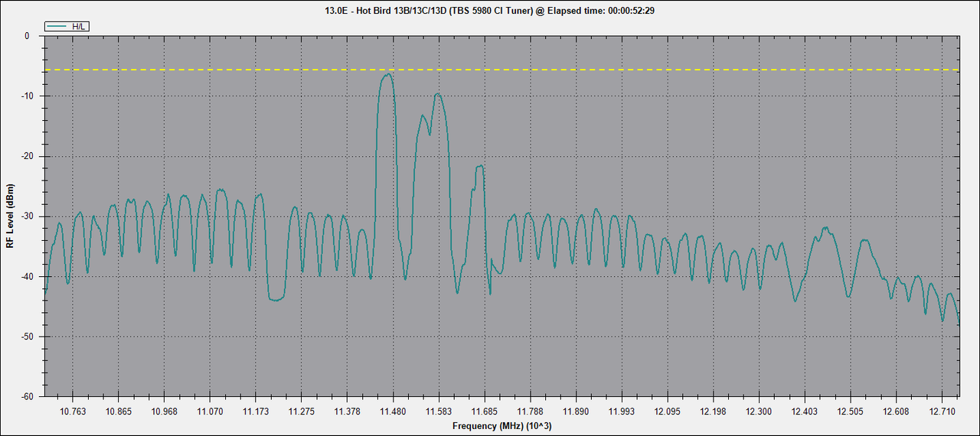This screenshot has width=980, height=436.
Task: Click the second-highest peak near 11.583
Action: [x=438, y=95]
